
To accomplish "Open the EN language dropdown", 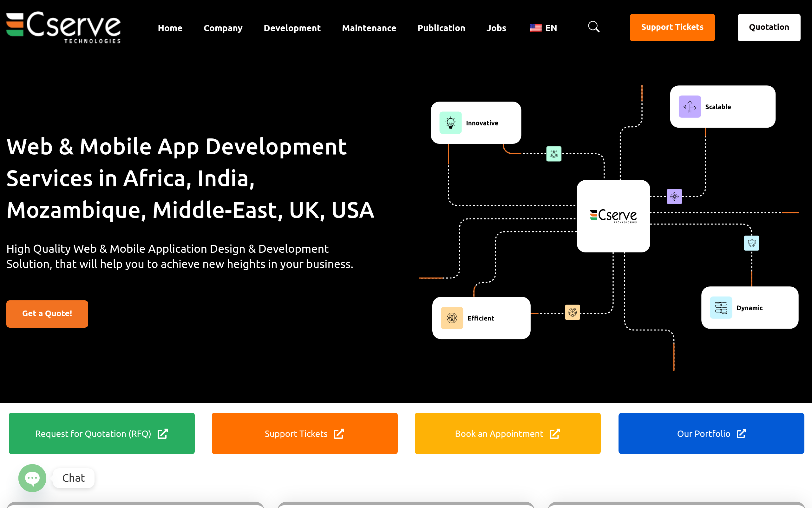I will 544,28.
